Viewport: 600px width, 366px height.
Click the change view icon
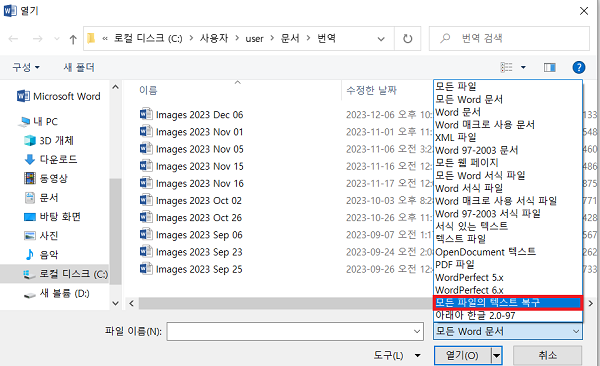coord(506,67)
